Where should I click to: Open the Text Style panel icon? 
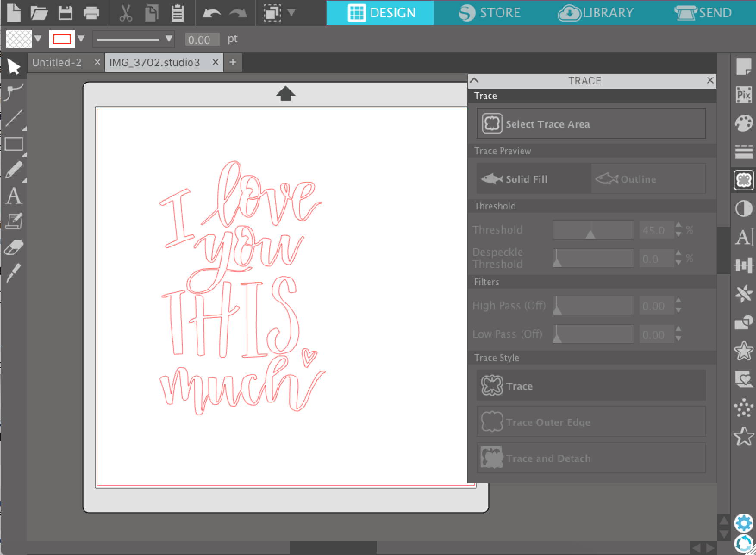[x=744, y=237]
